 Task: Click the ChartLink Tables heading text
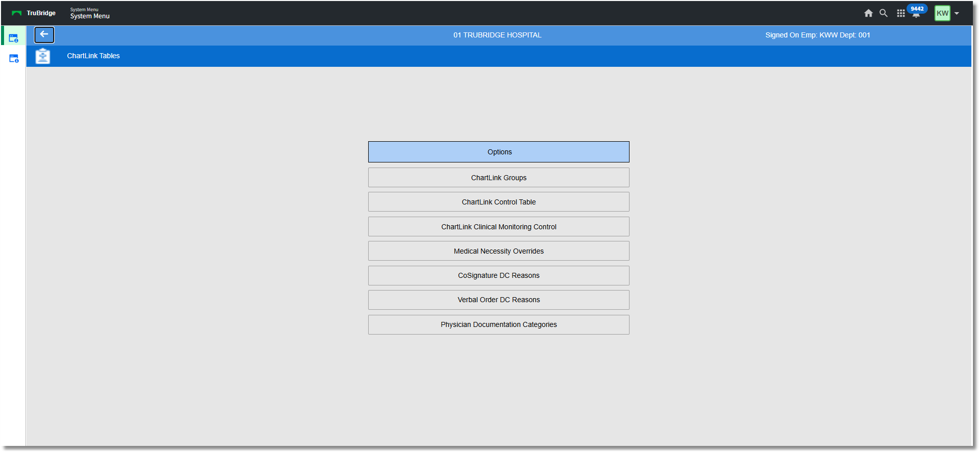tap(93, 56)
